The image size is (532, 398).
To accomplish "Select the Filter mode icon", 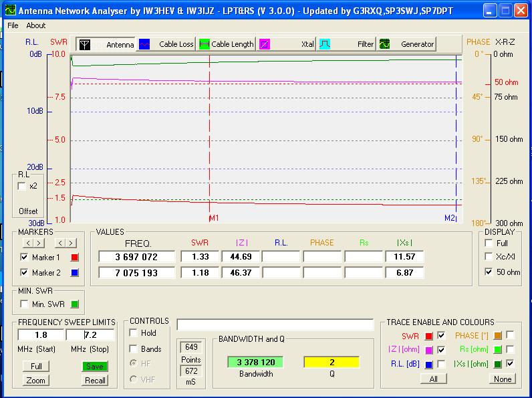I will (x=325, y=44).
